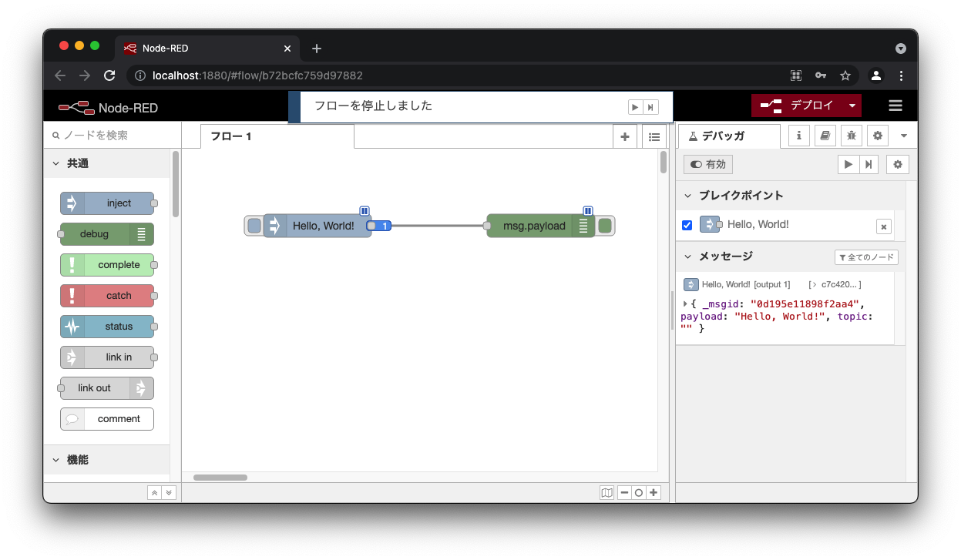Step the flow from the notification step button
This screenshot has width=961, height=560.
point(650,107)
